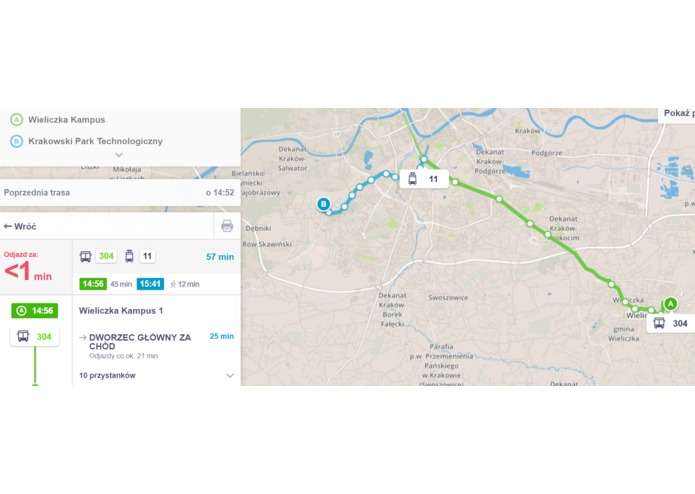Click the Pokaż button on the map
Image resolution: width=695 pixels, height=494 pixels.
676,114
